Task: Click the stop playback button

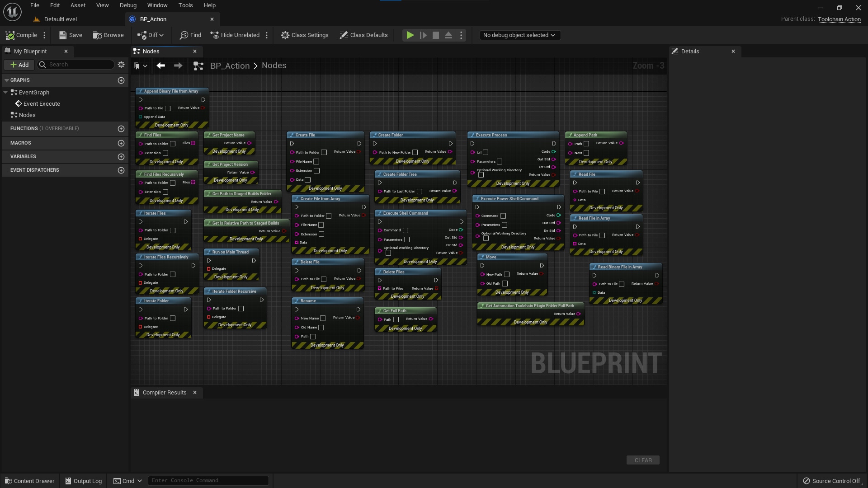Action: coord(436,35)
